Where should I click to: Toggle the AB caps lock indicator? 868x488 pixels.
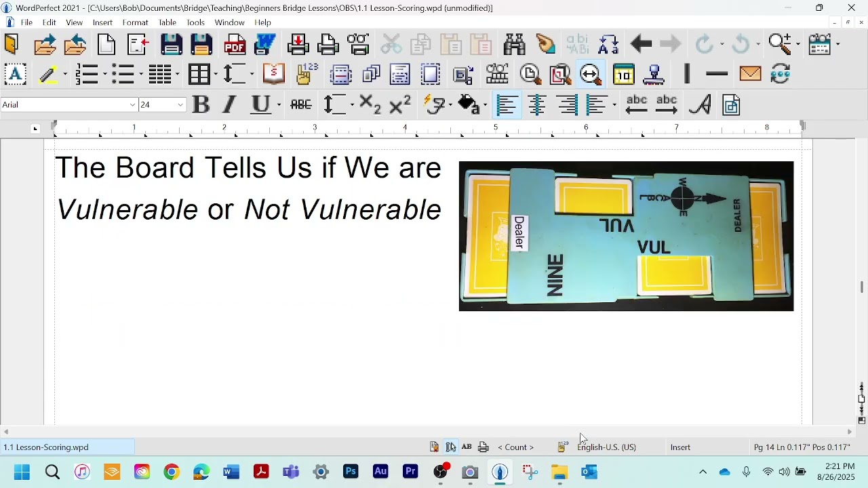tap(467, 447)
